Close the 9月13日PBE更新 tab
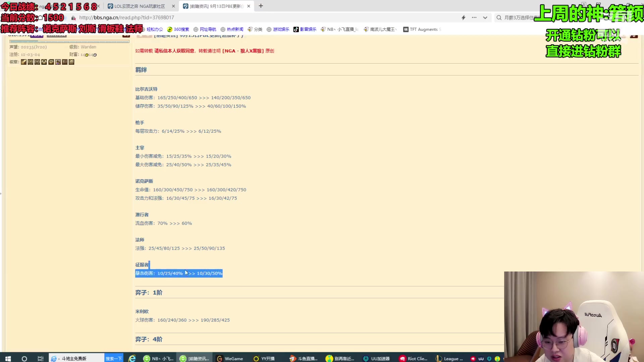The width and height of the screenshot is (644, 362). [x=249, y=6]
